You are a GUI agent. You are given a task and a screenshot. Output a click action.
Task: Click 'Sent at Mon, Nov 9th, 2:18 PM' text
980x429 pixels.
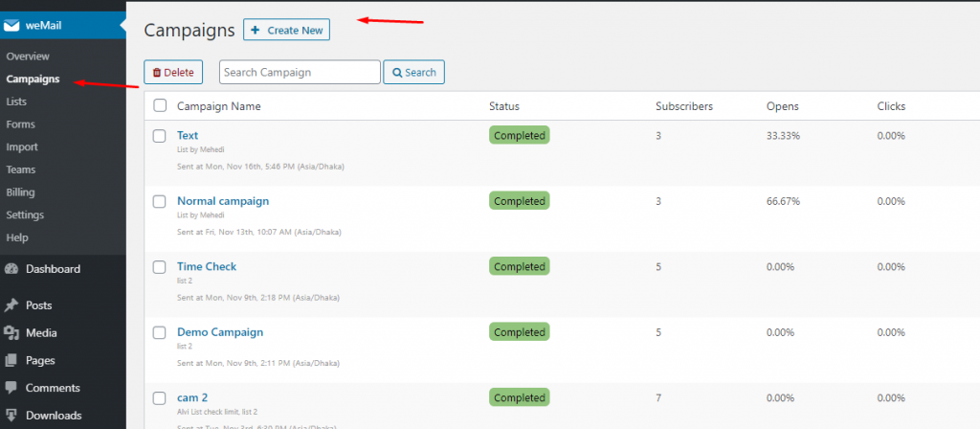(x=258, y=298)
